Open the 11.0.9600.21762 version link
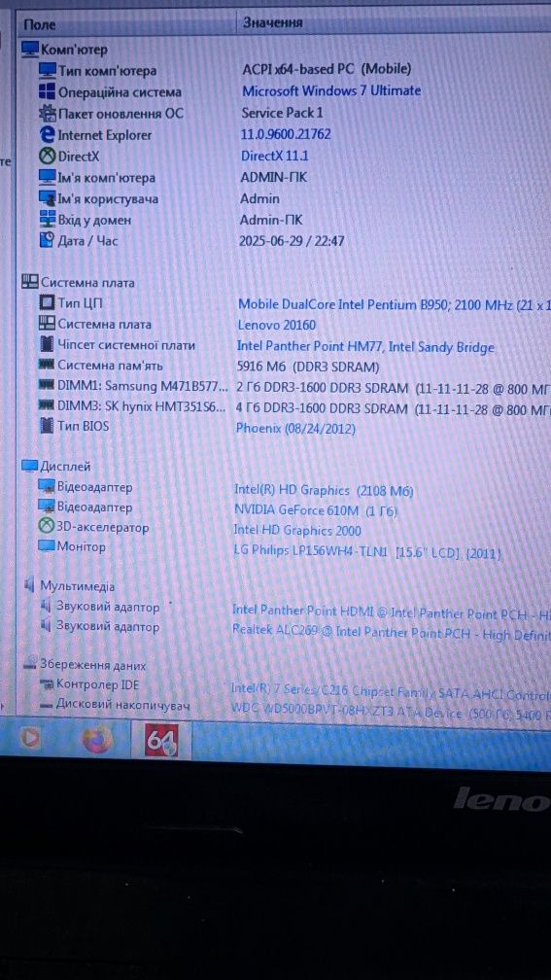 tap(286, 134)
